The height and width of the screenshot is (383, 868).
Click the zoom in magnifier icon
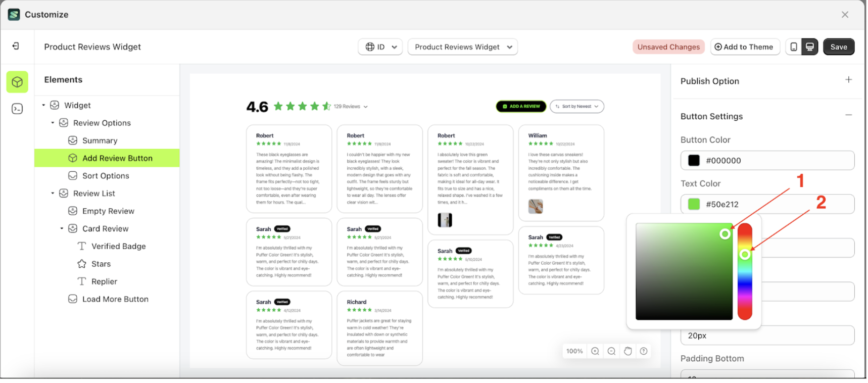tap(595, 351)
